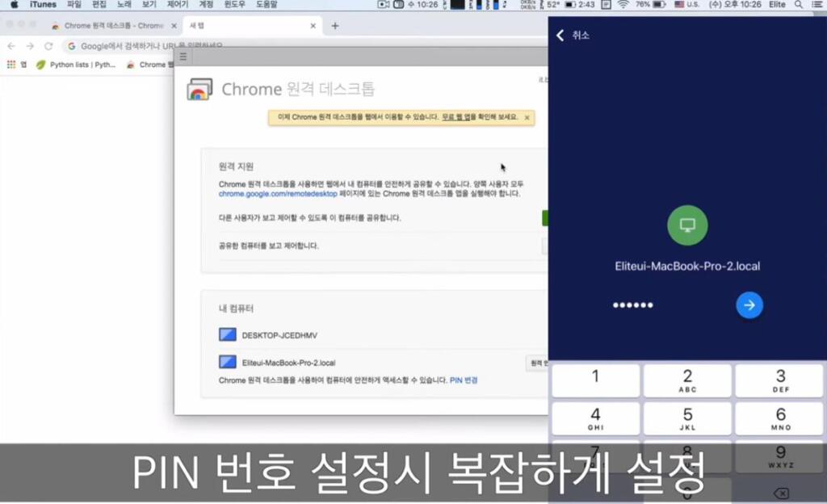Click the PIN 변경 link

(464, 380)
